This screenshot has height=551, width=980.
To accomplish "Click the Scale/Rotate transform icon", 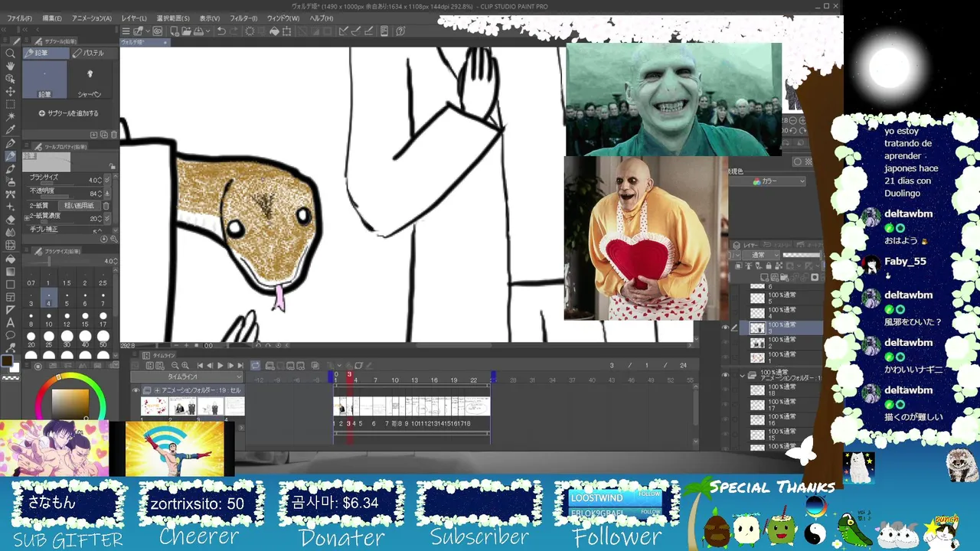I will (287, 31).
